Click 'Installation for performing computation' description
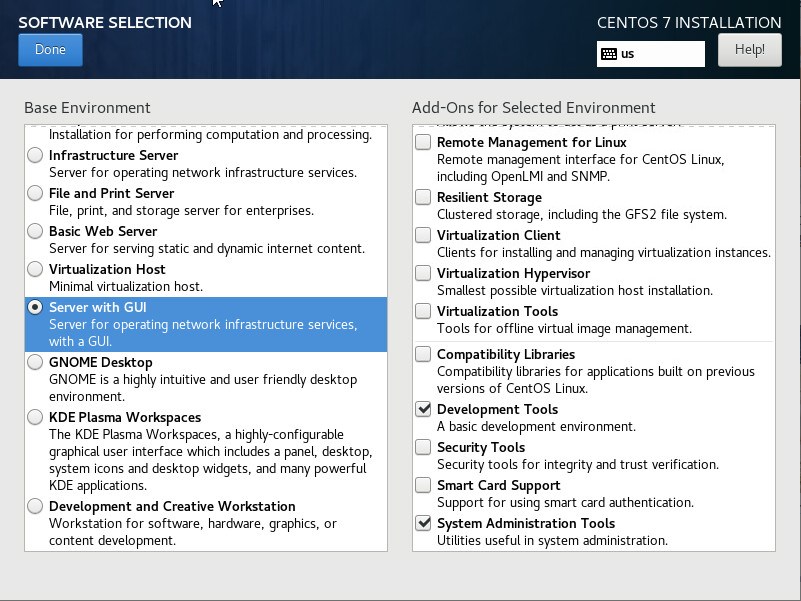This screenshot has height=601, width=801. pyautogui.click(x=210, y=135)
